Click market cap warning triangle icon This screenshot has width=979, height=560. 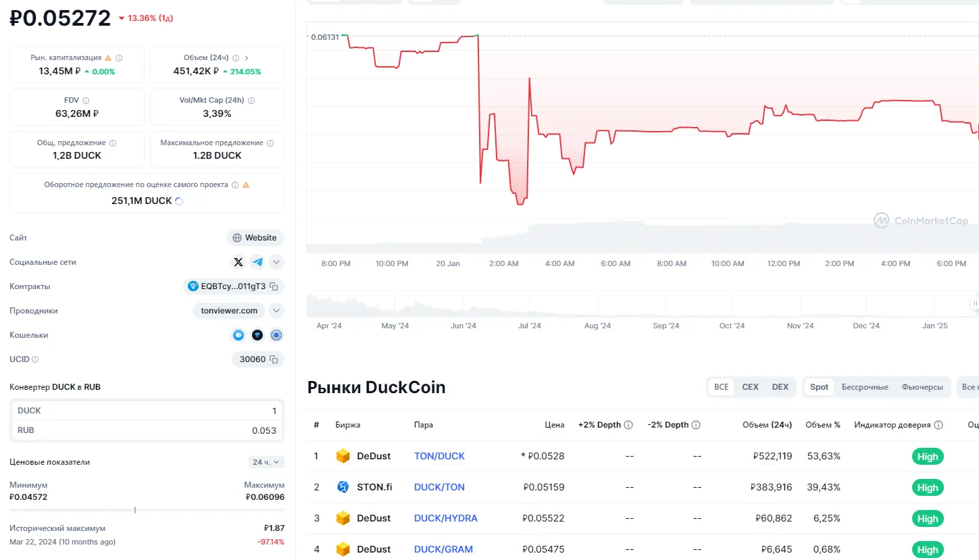(x=108, y=58)
